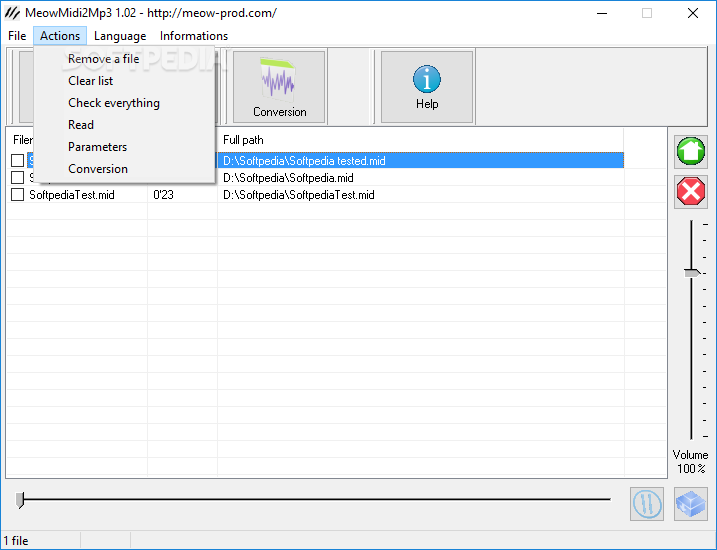This screenshot has width=717, height=550.
Task: Choose Clear list menu entry
Action: tap(124, 81)
